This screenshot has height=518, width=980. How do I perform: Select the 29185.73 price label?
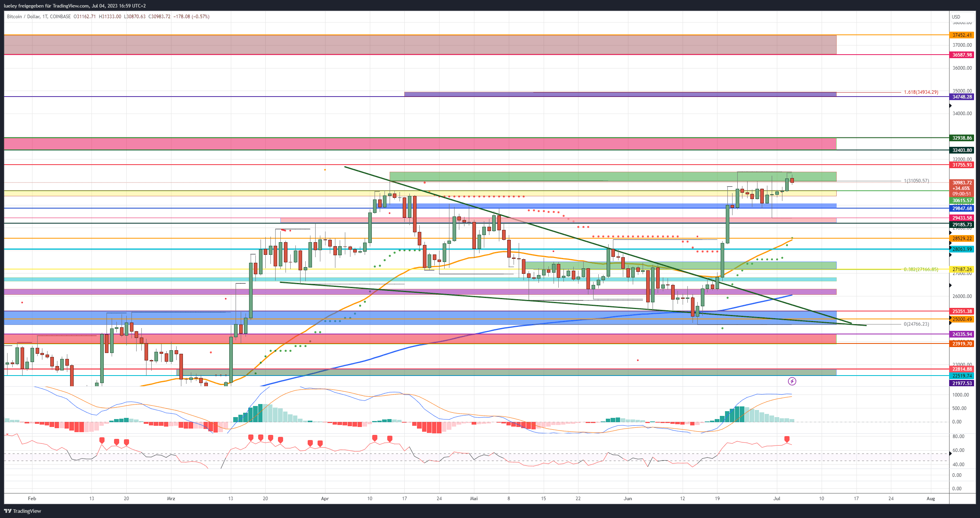coord(962,225)
